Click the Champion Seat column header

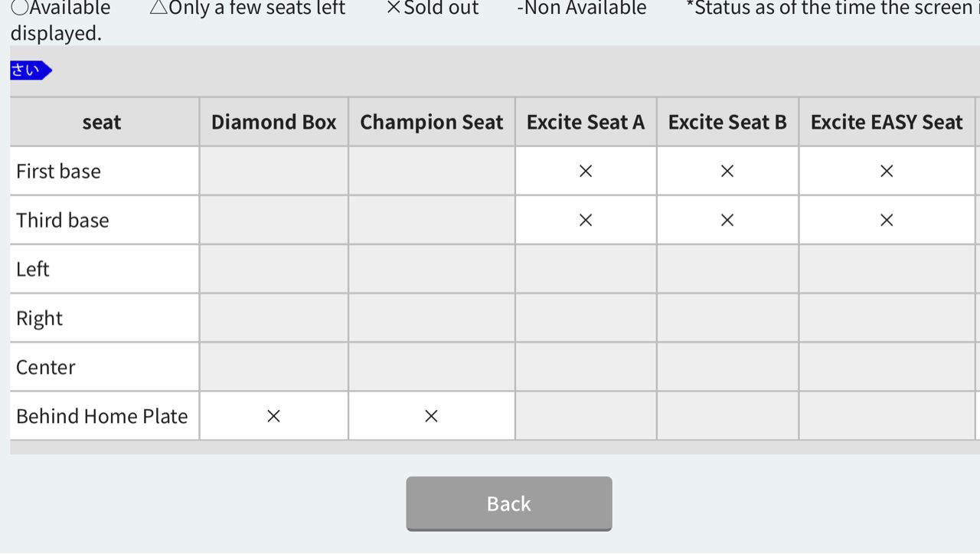[x=431, y=123]
